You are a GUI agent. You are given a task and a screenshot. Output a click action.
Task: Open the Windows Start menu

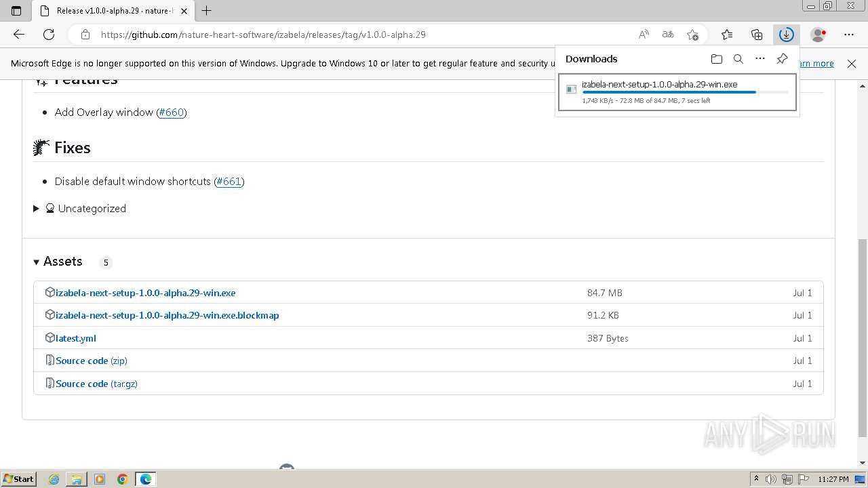click(18, 479)
